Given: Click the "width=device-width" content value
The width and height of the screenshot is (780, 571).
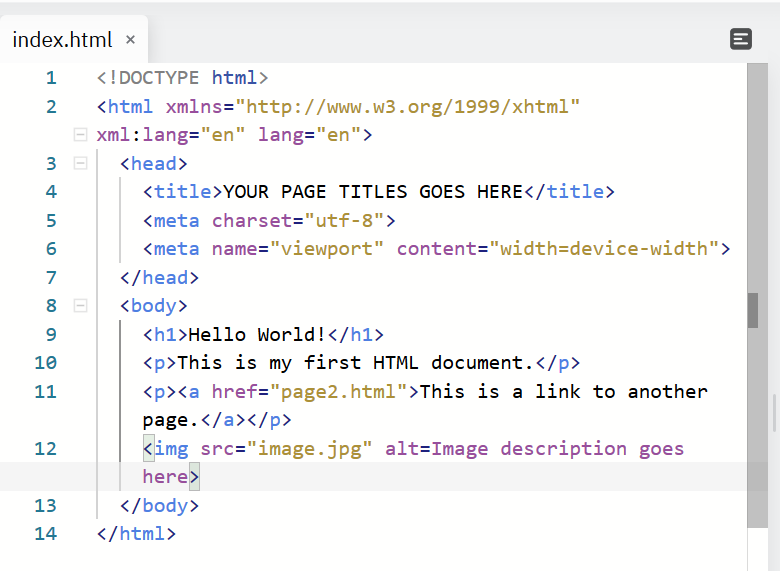Looking at the screenshot, I should [x=604, y=249].
